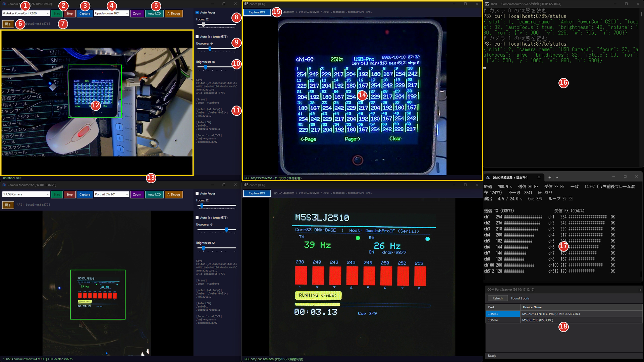Viewport: 644px width, 362px height.
Task: Open the Anker PowerConf C200 camera dropdown
Action: [26, 13]
